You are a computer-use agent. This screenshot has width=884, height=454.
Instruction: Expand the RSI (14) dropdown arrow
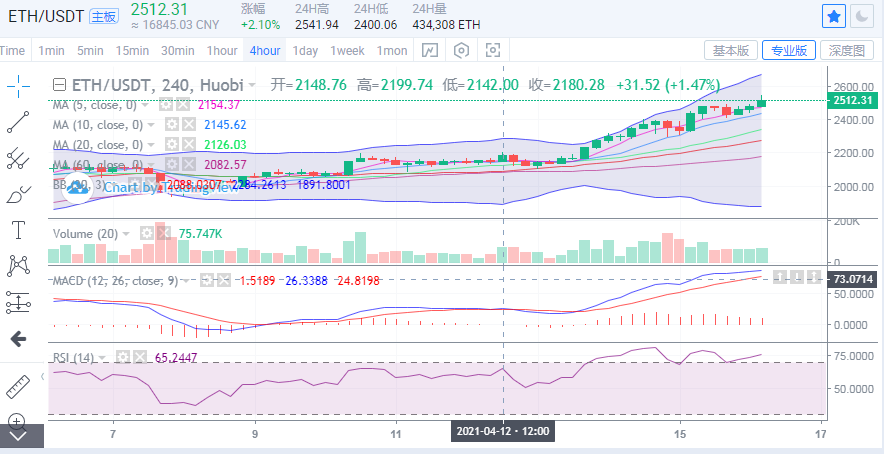(105, 356)
